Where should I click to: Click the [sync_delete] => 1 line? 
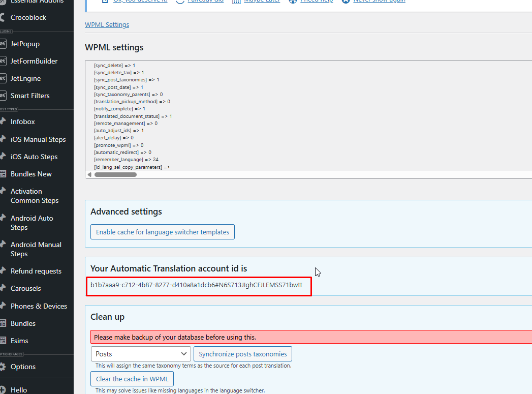point(115,66)
